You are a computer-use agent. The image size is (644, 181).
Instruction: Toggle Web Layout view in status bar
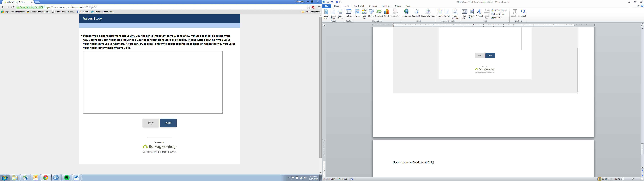click(606, 179)
